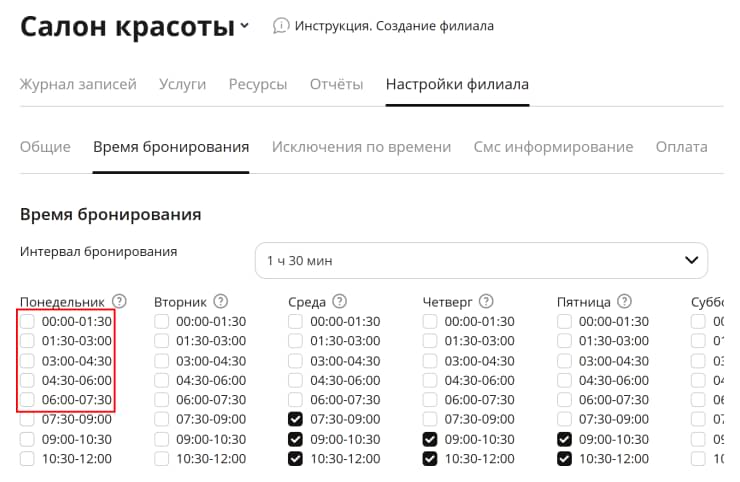Click the help icon next to Среда
740x482 pixels.
pyautogui.click(x=339, y=301)
